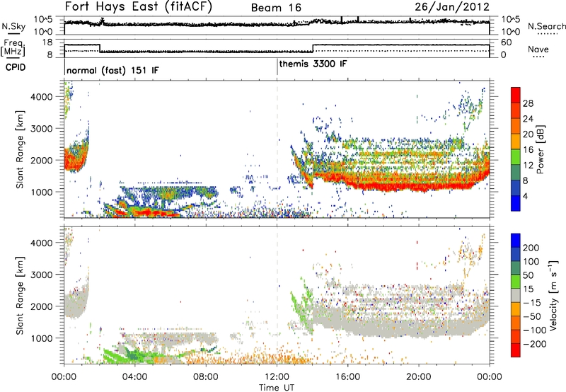Click the "N.Sky" noise axis label

click(13, 26)
